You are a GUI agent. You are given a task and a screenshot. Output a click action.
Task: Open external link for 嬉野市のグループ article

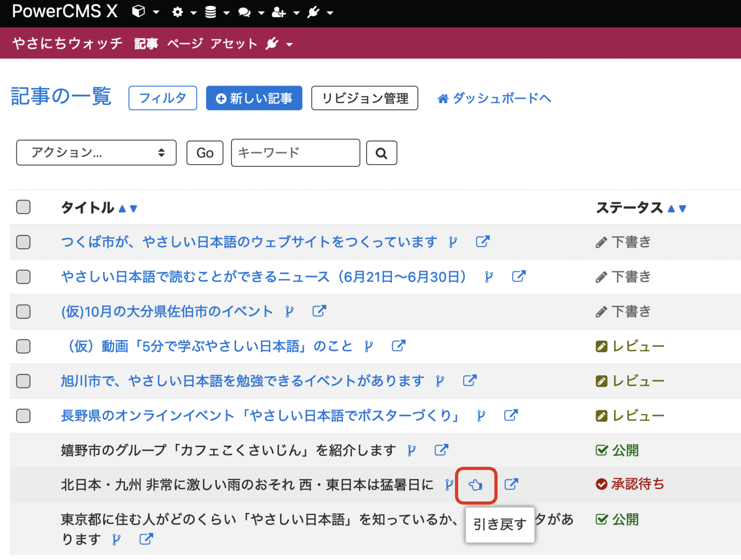441,450
